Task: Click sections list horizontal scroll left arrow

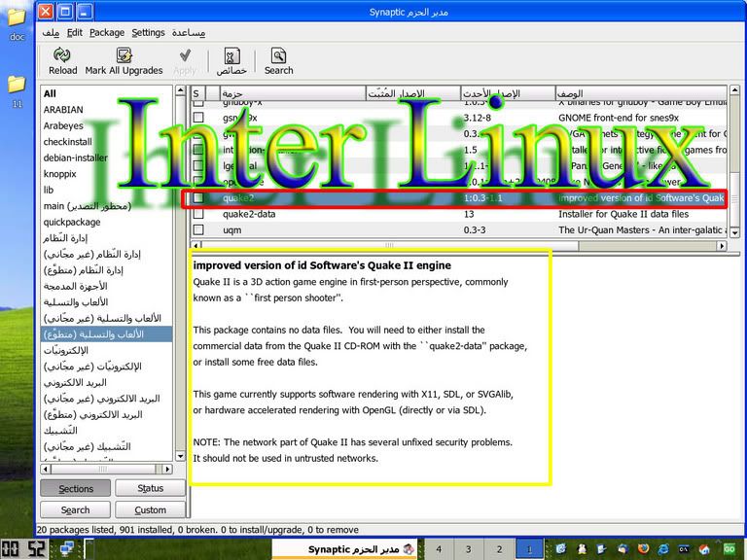Action: pos(46,469)
